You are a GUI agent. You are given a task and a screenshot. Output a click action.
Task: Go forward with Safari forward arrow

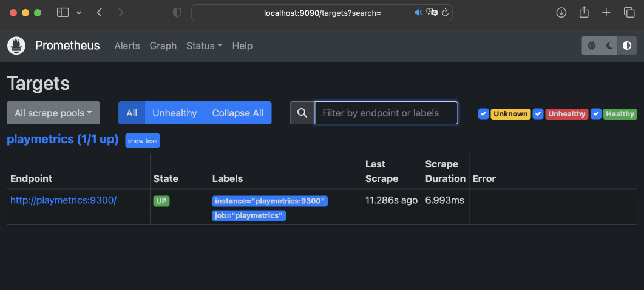(x=121, y=13)
